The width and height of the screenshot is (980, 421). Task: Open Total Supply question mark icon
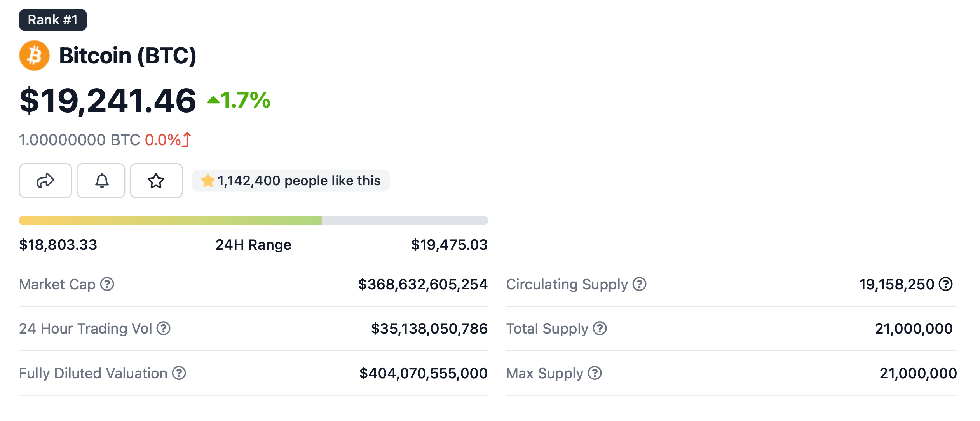pos(600,329)
